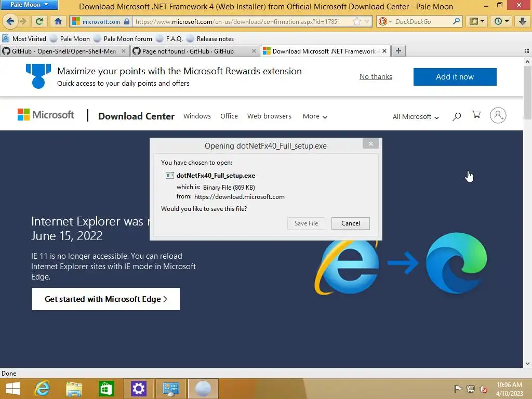Screen dimensions: 532x399
Task: Open a new tab with plus button
Action: 398,51
